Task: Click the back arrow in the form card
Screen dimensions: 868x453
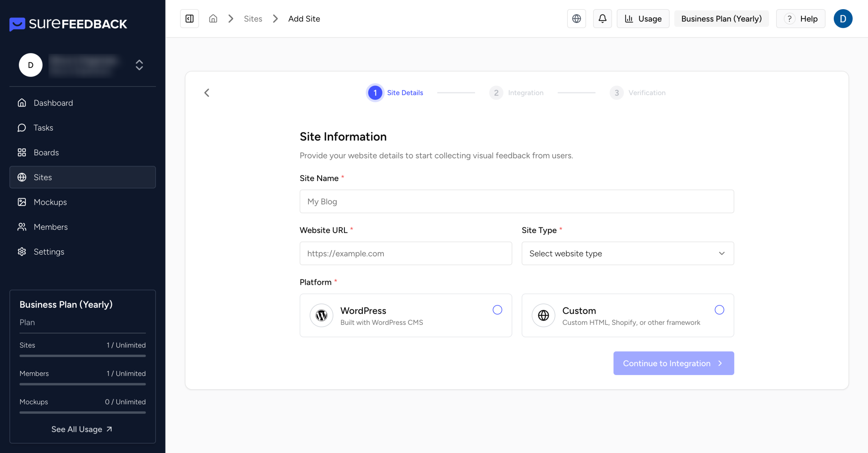Action: 207,93
